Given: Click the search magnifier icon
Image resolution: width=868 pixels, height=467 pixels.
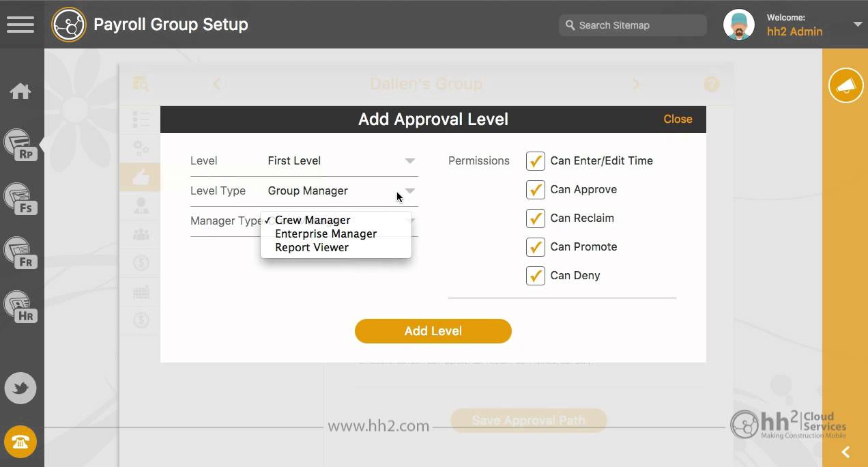Looking at the screenshot, I should pos(570,25).
